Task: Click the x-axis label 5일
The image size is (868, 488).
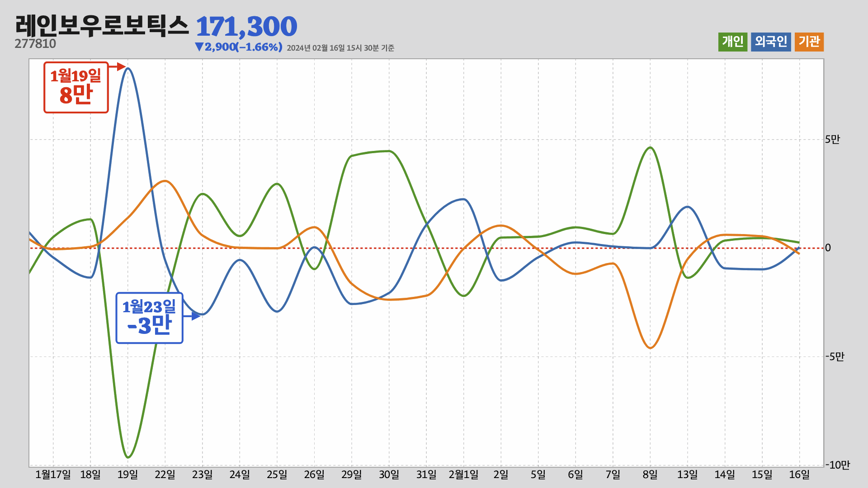Action: click(x=538, y=474)
